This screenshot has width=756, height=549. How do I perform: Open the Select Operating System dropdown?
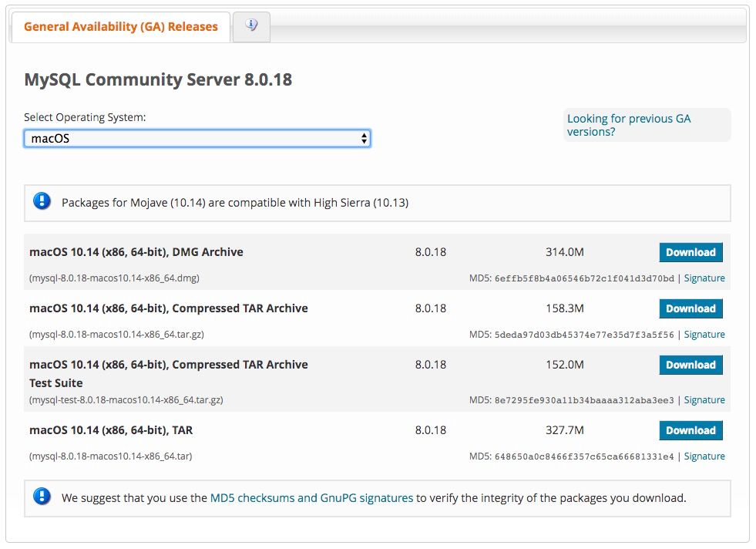[x=197, y=139]
